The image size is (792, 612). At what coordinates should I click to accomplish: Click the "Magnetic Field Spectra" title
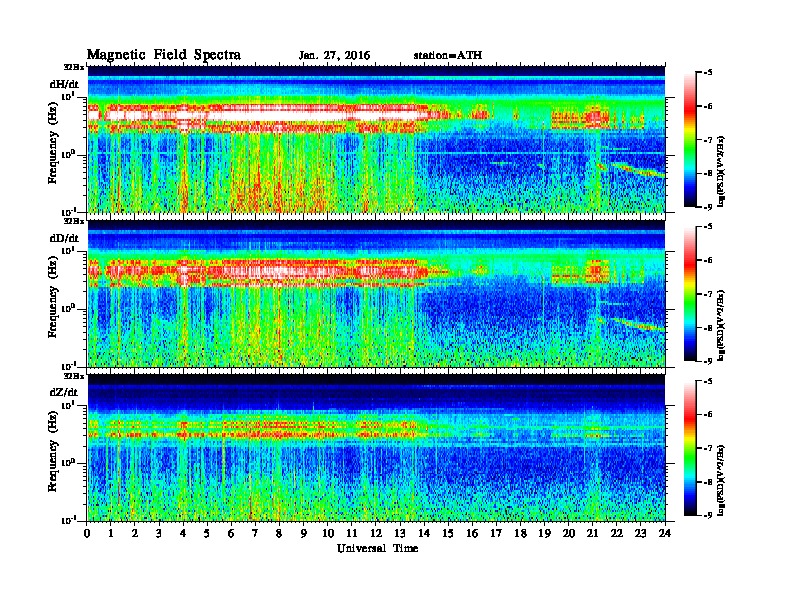[x=164, y=55]
